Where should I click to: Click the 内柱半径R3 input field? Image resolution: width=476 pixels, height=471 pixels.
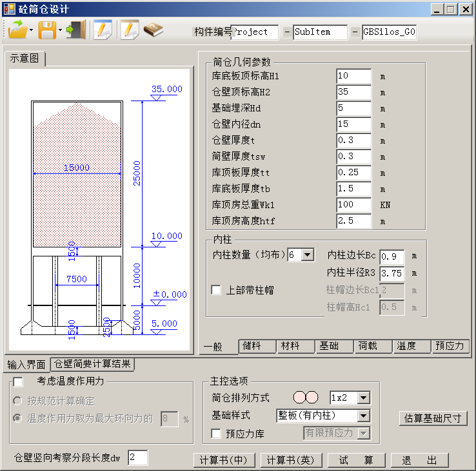click(392, 273)
